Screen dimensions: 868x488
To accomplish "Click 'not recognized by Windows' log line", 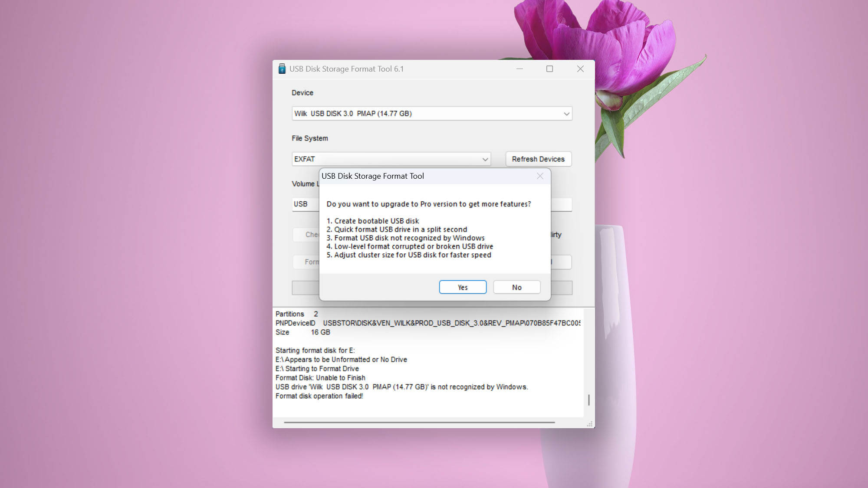I will point(402,387).
